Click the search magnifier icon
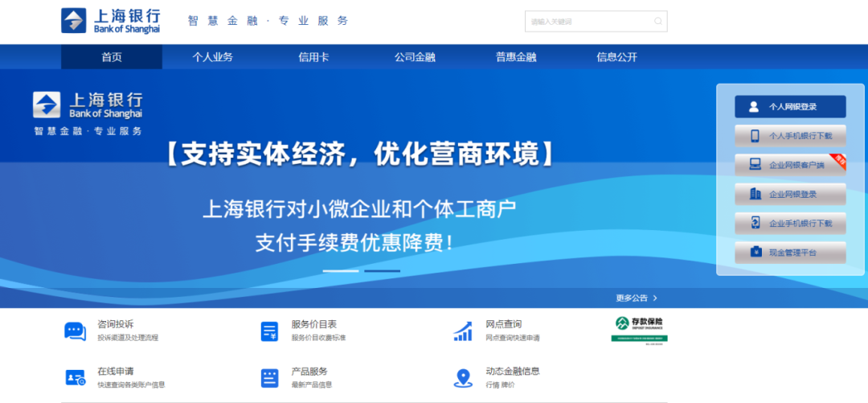This screenshot has width=868, height=403. [658, 22]
